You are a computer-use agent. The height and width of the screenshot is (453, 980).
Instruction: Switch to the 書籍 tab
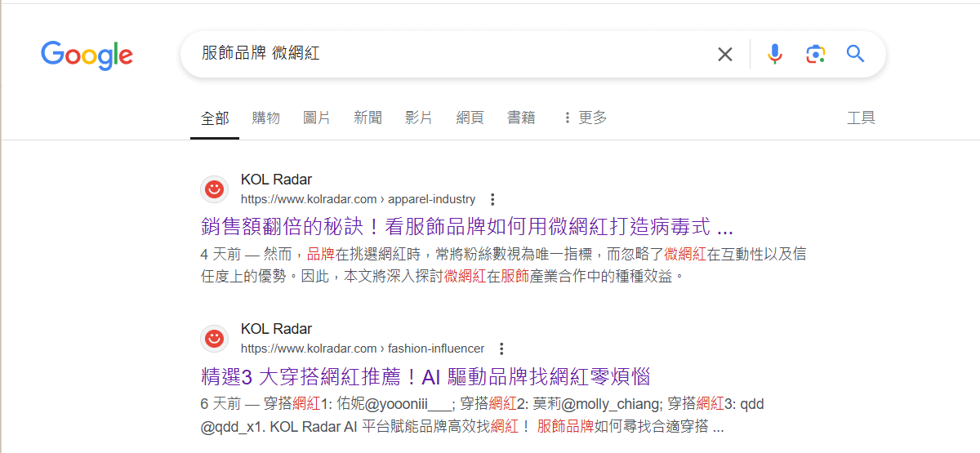(x=521, y=118)
